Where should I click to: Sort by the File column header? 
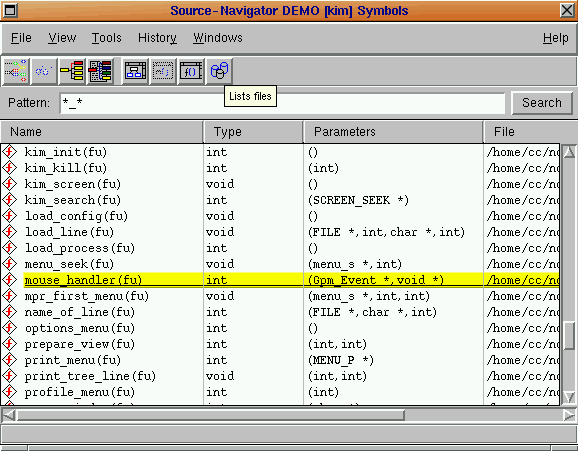click(x=530, y=132)
